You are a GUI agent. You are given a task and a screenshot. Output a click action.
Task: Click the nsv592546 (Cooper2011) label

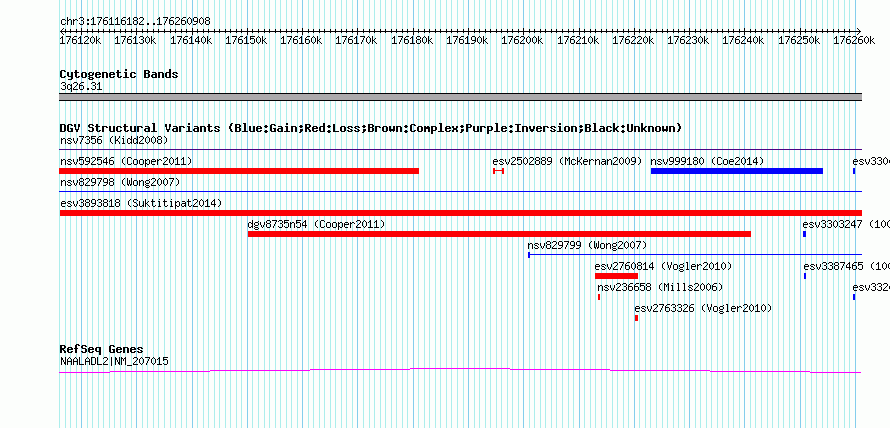126,161
